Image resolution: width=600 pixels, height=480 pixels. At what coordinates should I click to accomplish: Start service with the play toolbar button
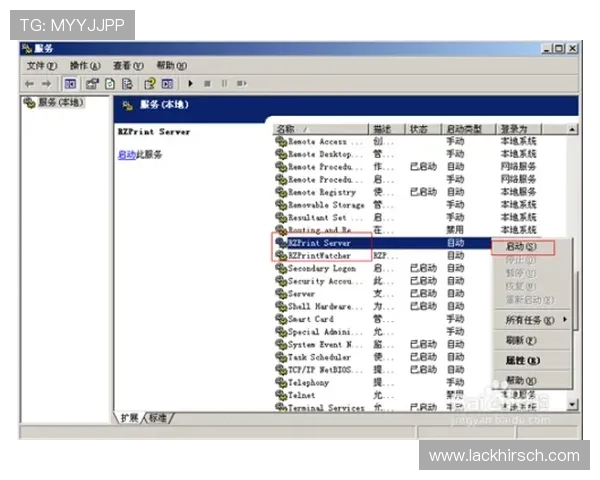pos(190,83)
